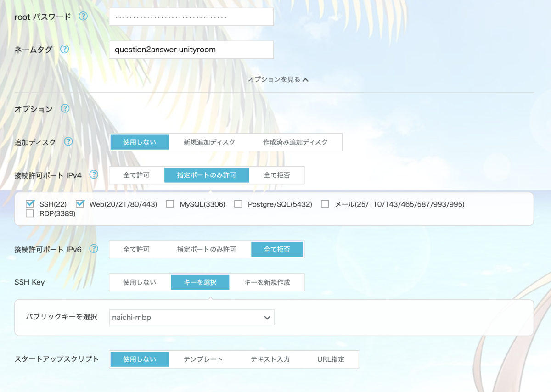Enable the Postgre/SQL(5432) port

238,204
